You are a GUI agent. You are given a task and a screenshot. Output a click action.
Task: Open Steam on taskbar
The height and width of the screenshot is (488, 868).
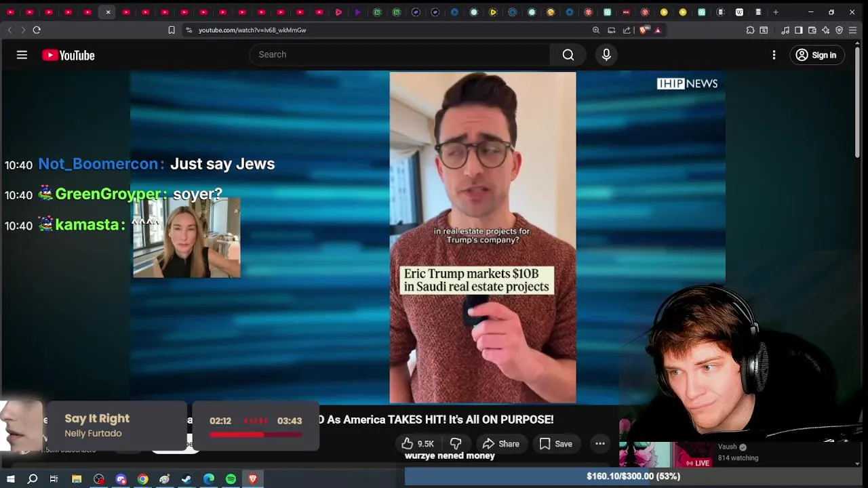tap(186, 479)
